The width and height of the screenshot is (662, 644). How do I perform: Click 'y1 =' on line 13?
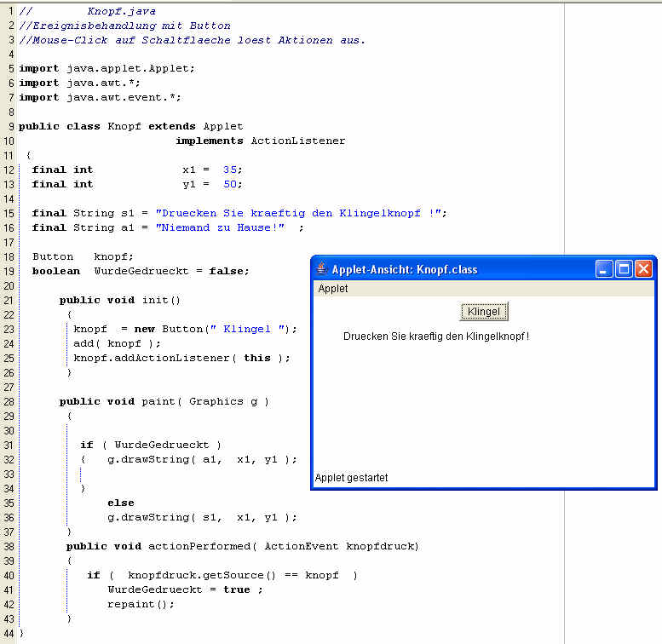[196, 184]
